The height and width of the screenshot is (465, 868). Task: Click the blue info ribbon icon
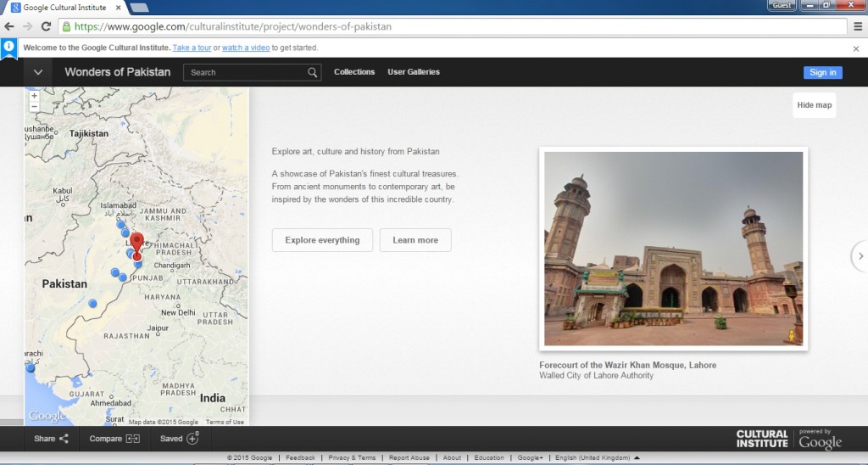(8, 48)
